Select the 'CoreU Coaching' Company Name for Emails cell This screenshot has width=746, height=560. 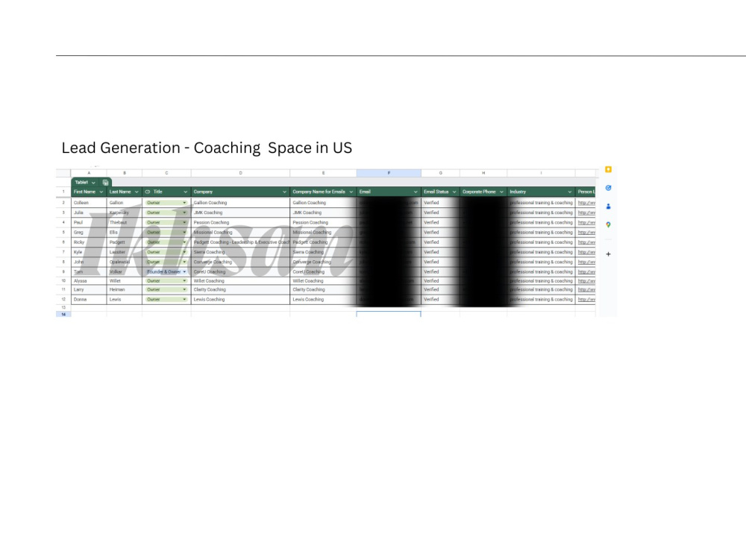(323, 272)
